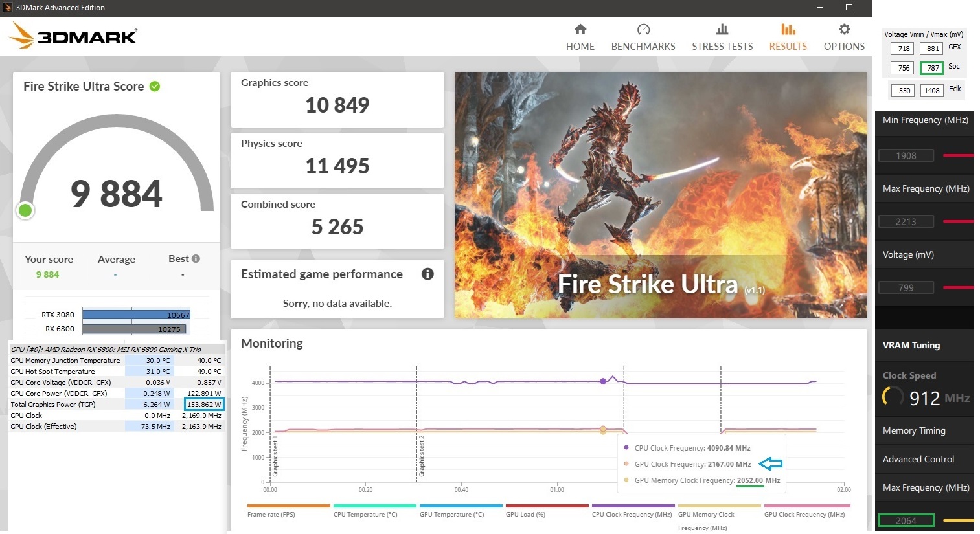Open the HOME tab
This screenshot has height=534, width=980.
580,38
